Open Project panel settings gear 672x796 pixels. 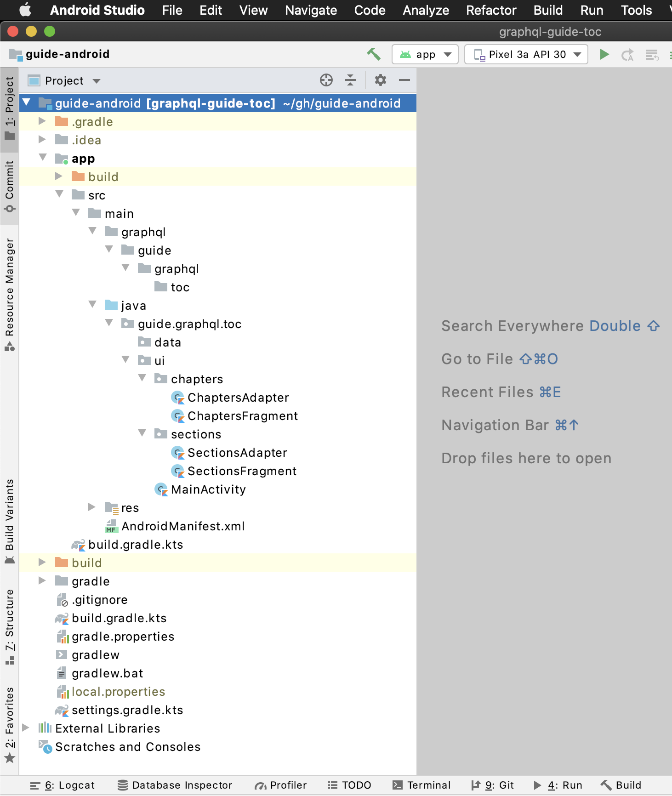pyautogui.click(x=380, y=80)
